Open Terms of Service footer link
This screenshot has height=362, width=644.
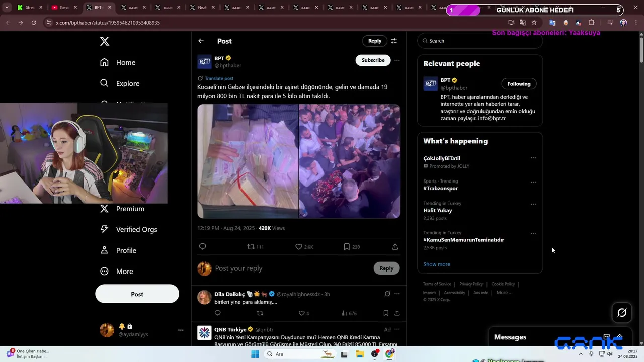tap(437, 284)
